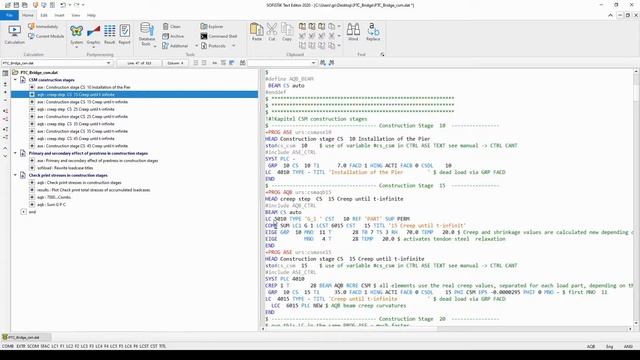Toggle module 'ase: Construction stage CS 10 Installation'
Viewport: 640px width, 360px height.
point(32,87)
